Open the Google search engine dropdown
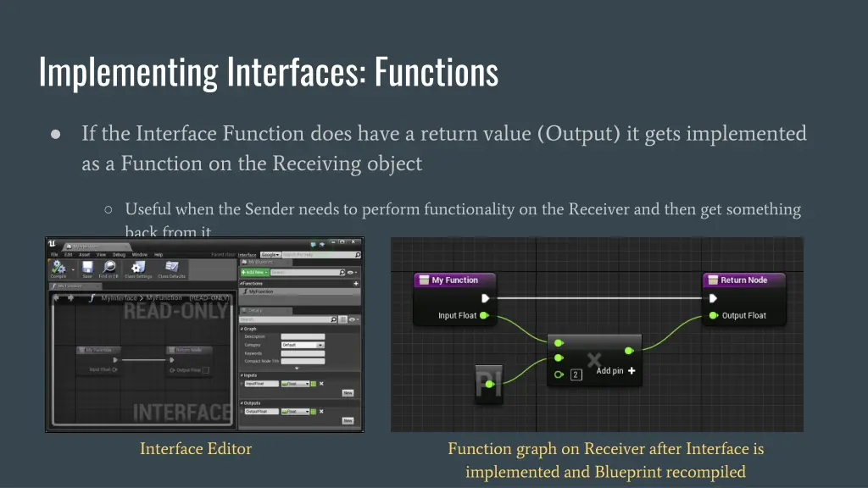 click(x=270, y=254)
